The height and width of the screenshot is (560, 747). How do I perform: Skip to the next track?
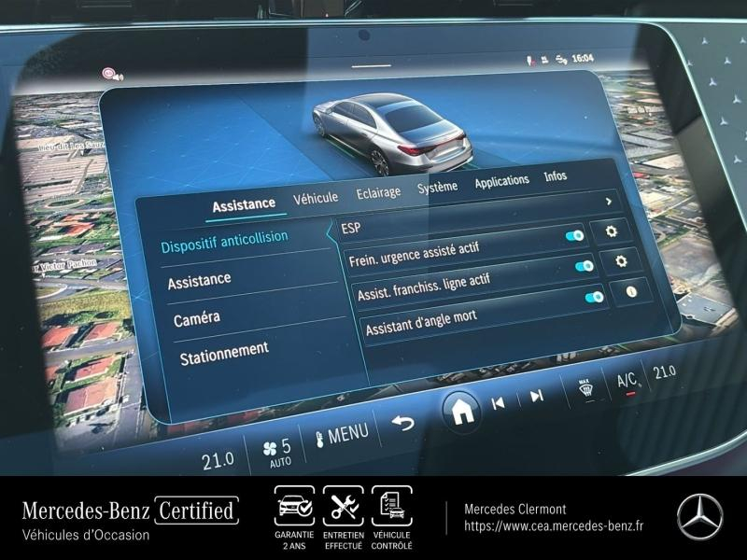click(537, 396)
